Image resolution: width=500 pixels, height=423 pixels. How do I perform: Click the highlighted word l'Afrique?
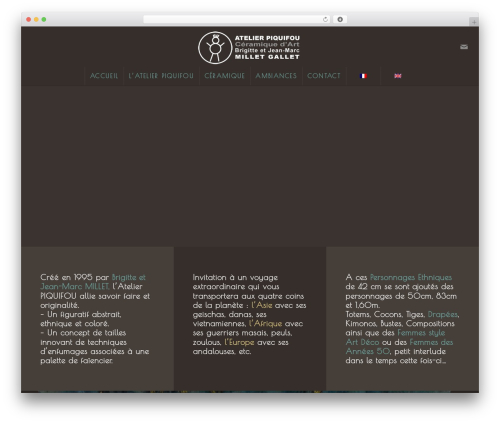coord(265,323)
